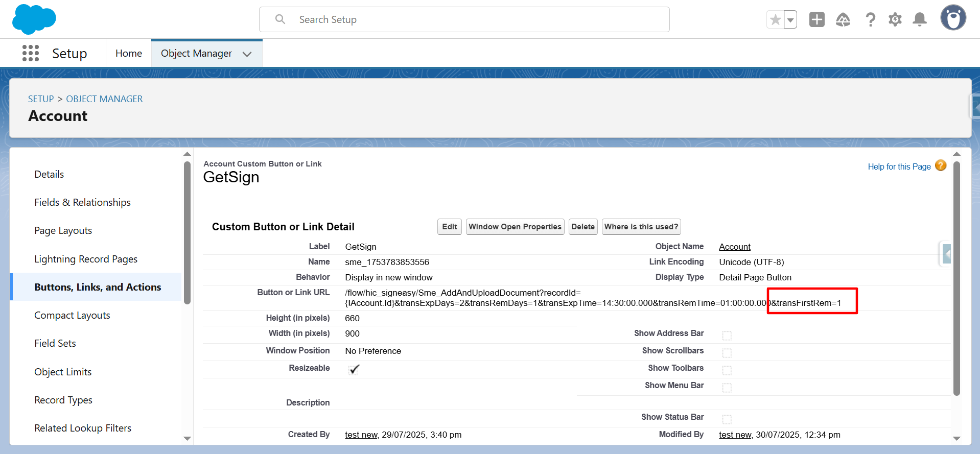The height and width of the screenshot is (454, 980).
Task: Open the Favorites list dropdown arrow
Action: tap(790, 20)
